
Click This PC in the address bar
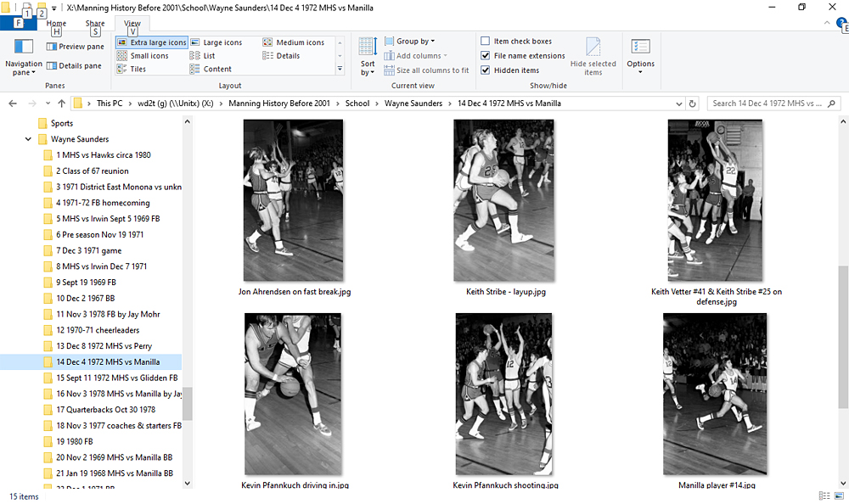point(110,104)
